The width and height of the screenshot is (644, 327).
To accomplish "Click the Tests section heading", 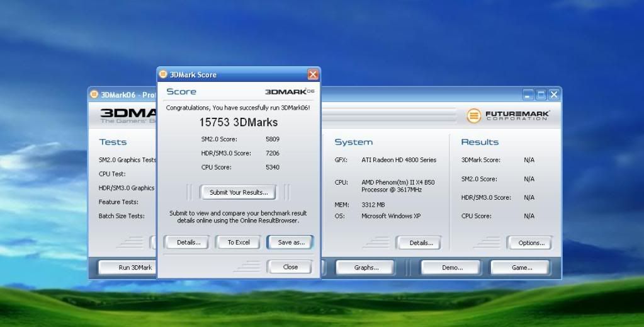I will [113, 142].
